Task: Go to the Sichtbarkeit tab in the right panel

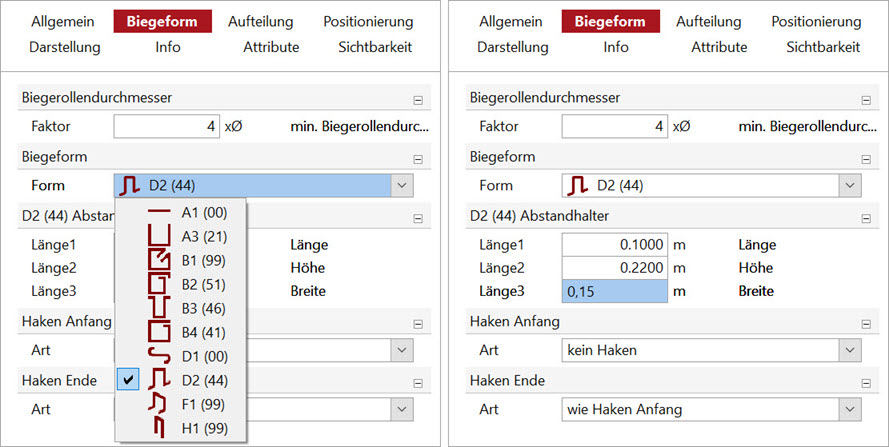Action: (823, 47)
